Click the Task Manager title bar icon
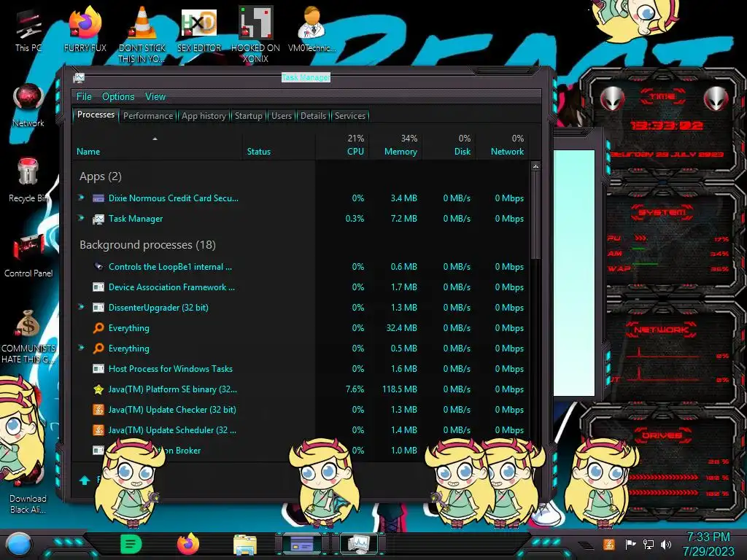Screen dimensions: 747x560 [79, 77]
